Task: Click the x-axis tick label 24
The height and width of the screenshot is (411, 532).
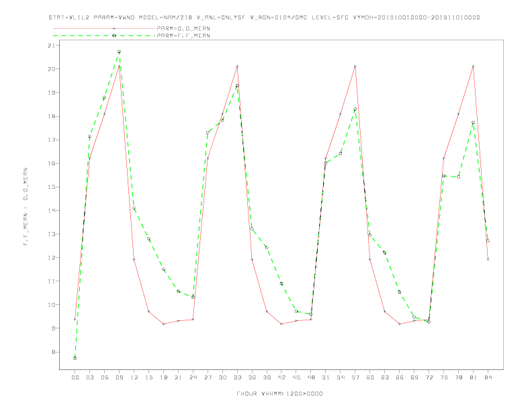Action: point(193,377)
